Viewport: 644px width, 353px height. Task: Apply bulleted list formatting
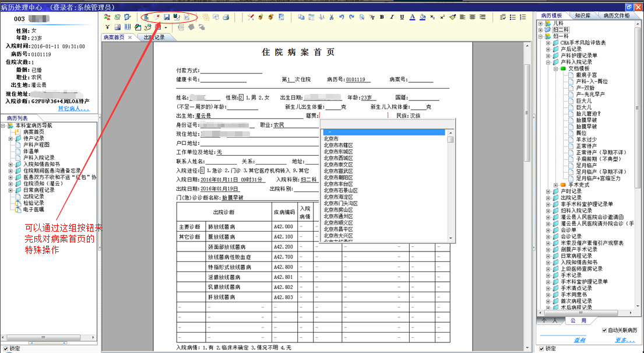click(512, 17)
